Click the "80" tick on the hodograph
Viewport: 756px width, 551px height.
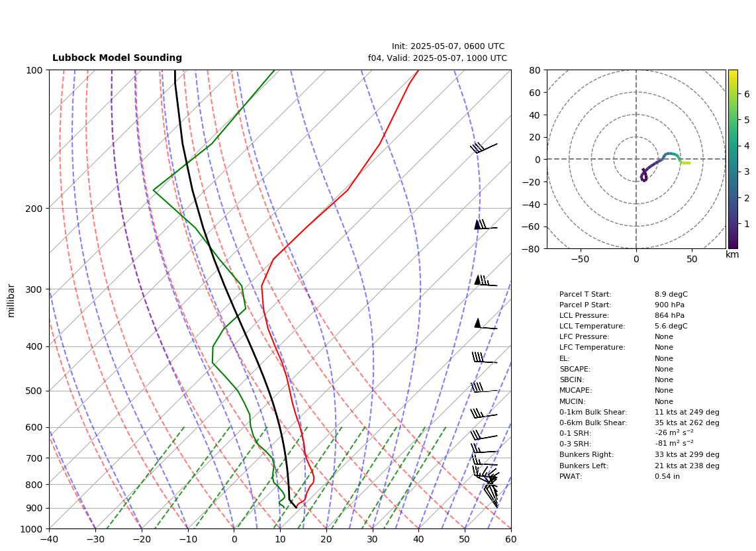click(535, 70)
